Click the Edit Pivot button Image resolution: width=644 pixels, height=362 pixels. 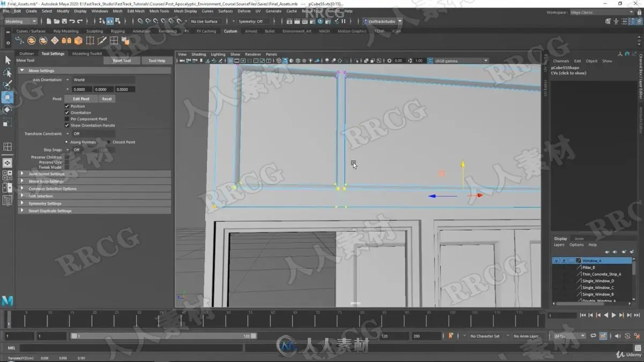click(81, 99)
